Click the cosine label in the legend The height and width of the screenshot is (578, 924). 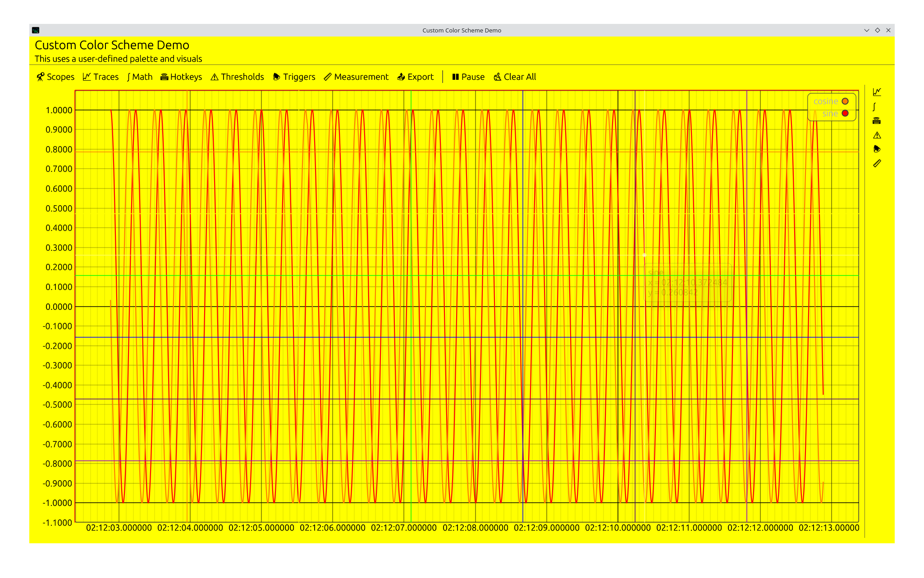point(825,101)
